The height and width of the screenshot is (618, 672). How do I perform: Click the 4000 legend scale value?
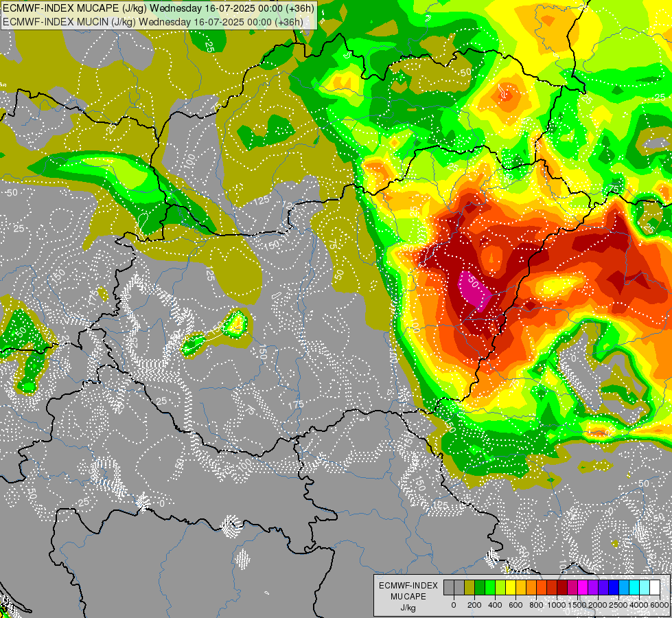(x=639, y=605)
